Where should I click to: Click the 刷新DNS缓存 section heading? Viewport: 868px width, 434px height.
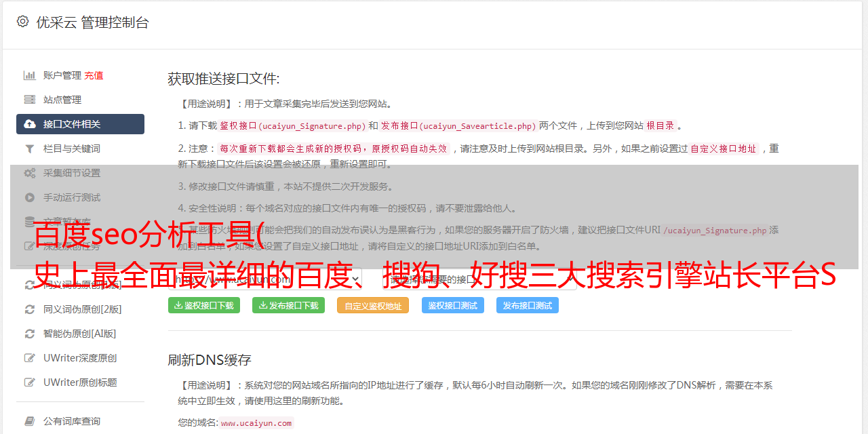pyautogui.click(x=210, y=360)
